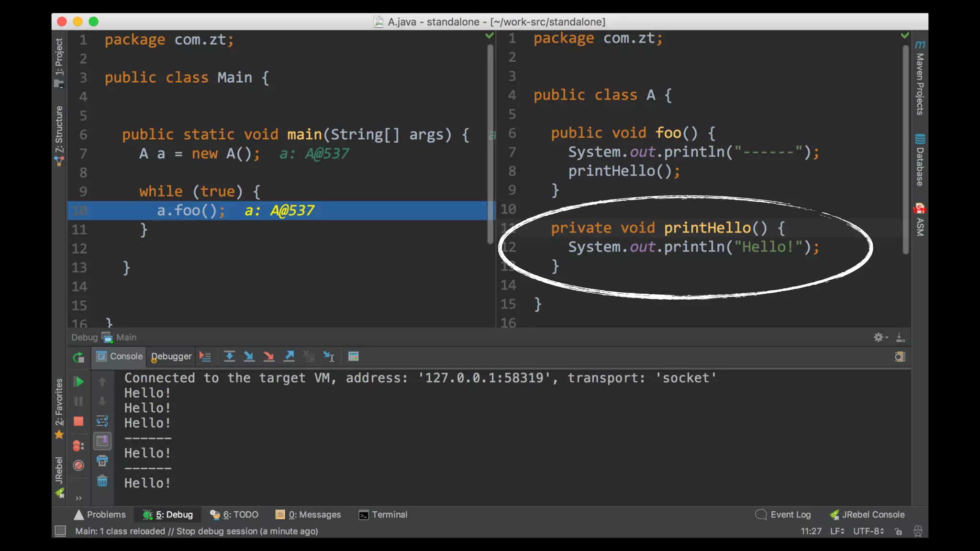Screen dimensions: 980x551
Task: Click the Step Out icon
Action: pyautogui.click(x=289, y=356)
